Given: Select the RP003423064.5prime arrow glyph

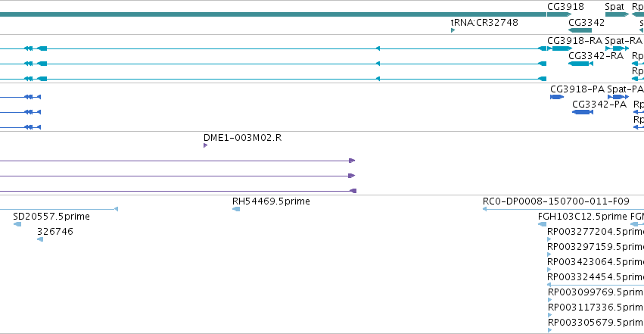Looking at the screenshot, I should [x=549, y=270].
